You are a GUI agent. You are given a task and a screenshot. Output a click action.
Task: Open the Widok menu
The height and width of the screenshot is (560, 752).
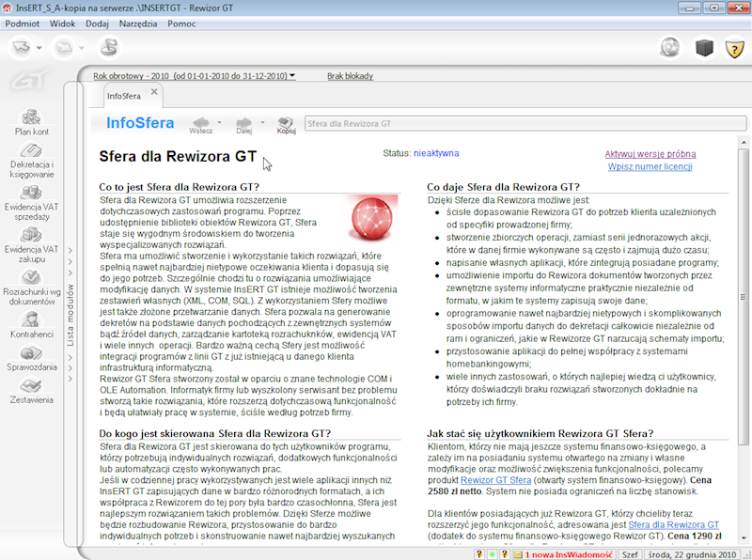(63, 22)
